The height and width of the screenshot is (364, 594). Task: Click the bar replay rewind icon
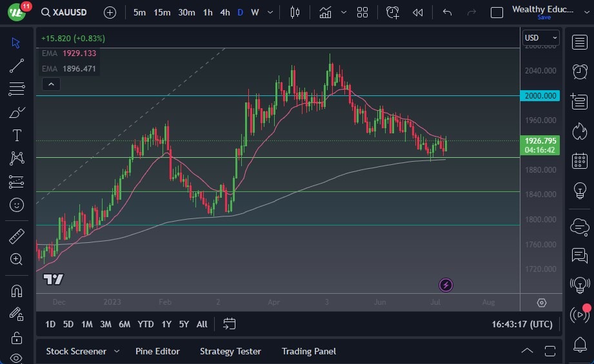point(418,12)
